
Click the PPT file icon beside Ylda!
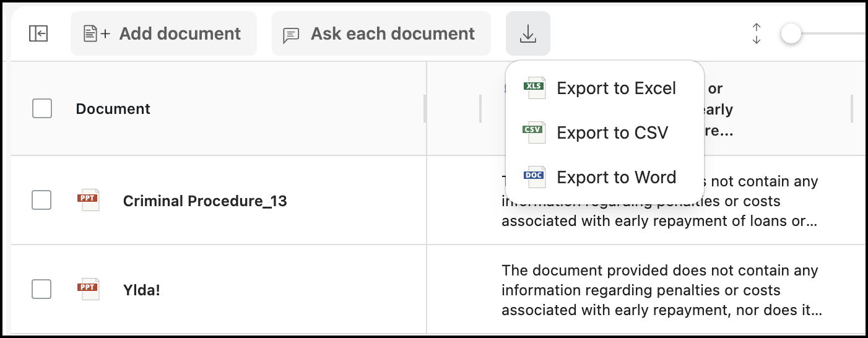pos(88,289)
